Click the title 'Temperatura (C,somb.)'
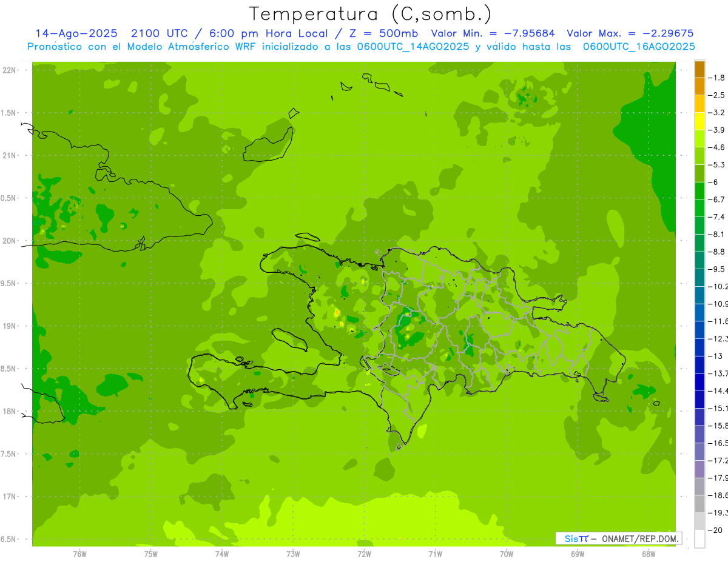Screen dimensions: 728x562 [x=371, y=14]
